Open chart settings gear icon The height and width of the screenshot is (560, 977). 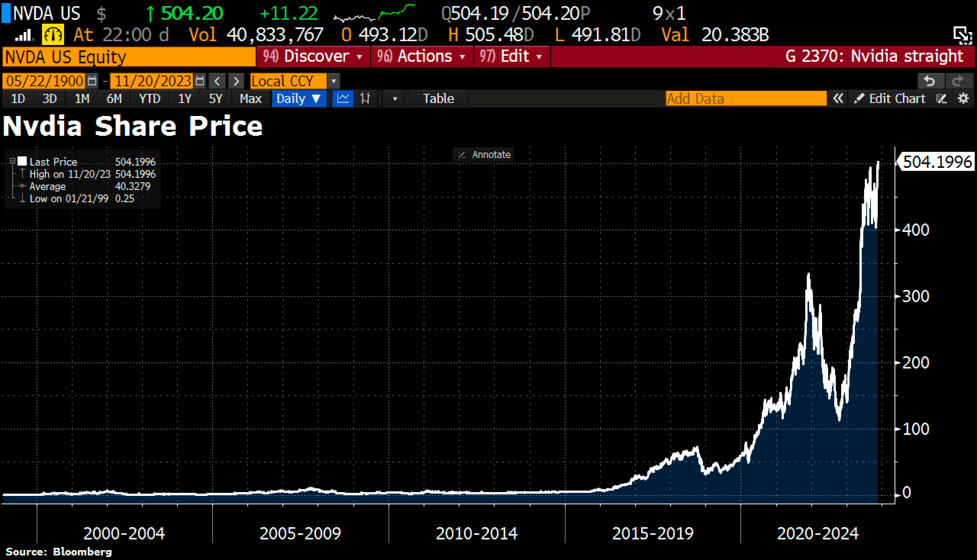(963, 98)
